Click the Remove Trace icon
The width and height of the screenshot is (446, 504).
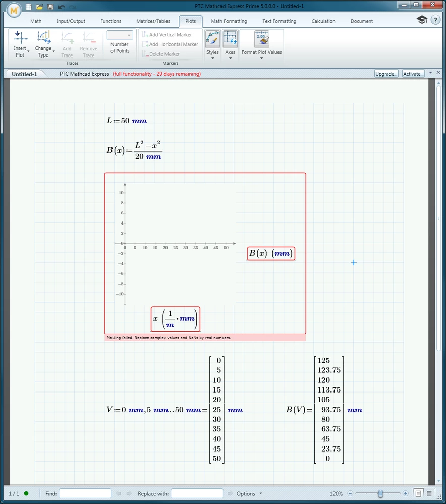click(x=89, y=38)
